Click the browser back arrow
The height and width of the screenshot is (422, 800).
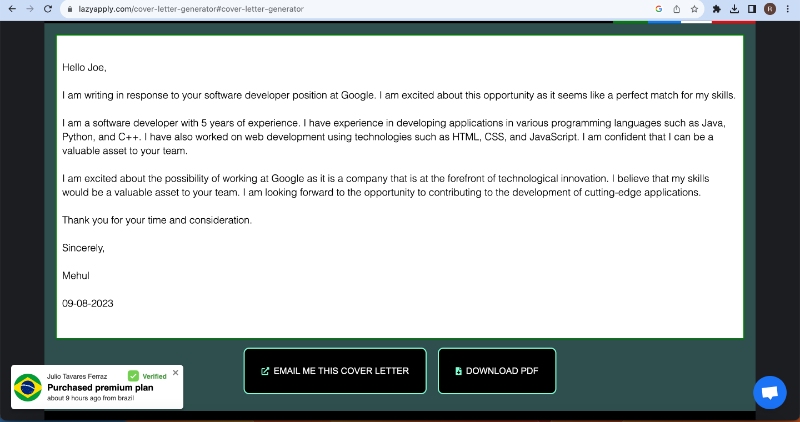(x=10, y=8)
